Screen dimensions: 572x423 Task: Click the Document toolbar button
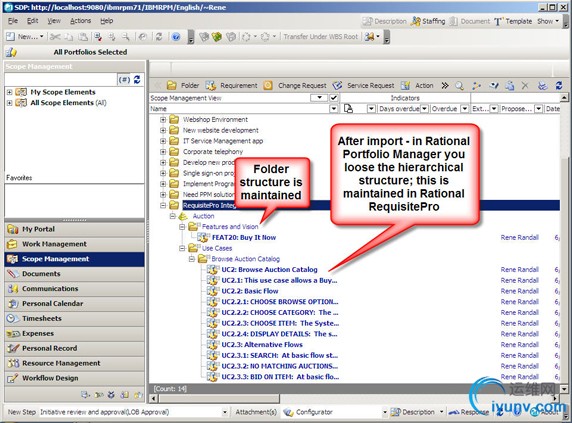click(x=470, y=21)
